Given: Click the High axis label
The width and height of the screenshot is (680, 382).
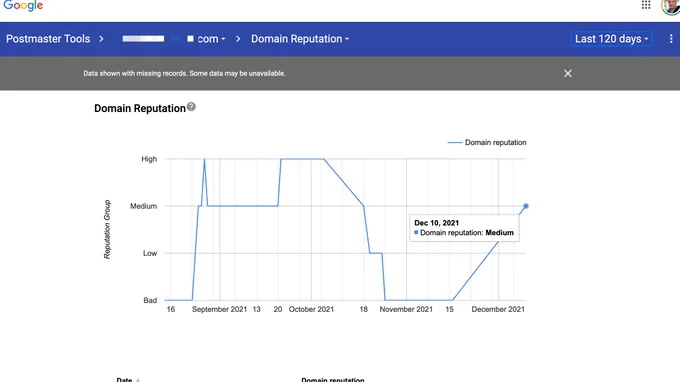Looking at the screenshot, I should (x=149, y=159).
